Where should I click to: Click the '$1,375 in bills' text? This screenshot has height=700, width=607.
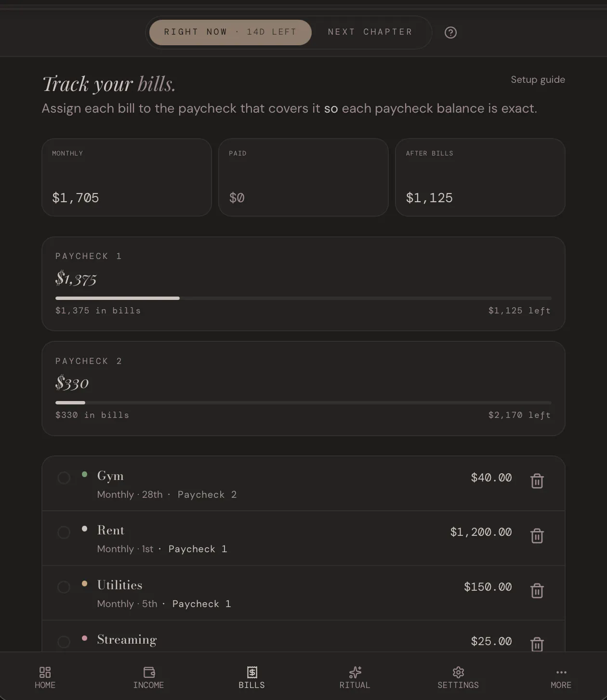pyautogui.click(x=98, y=311)
